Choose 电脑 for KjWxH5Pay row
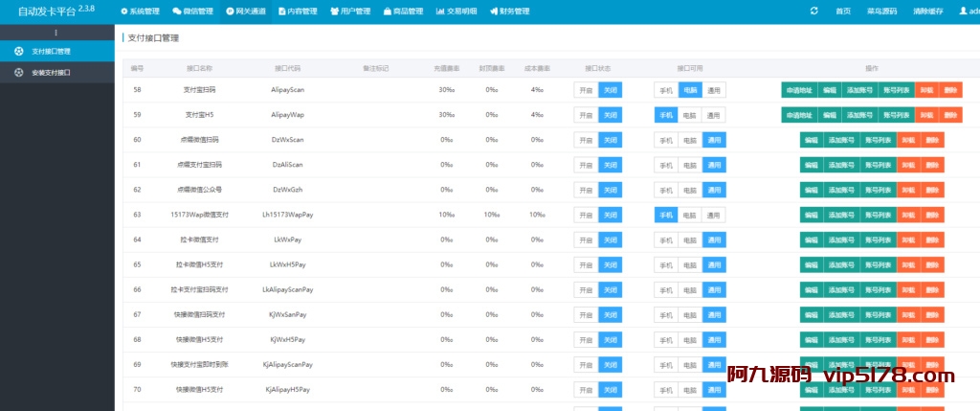 690,340
